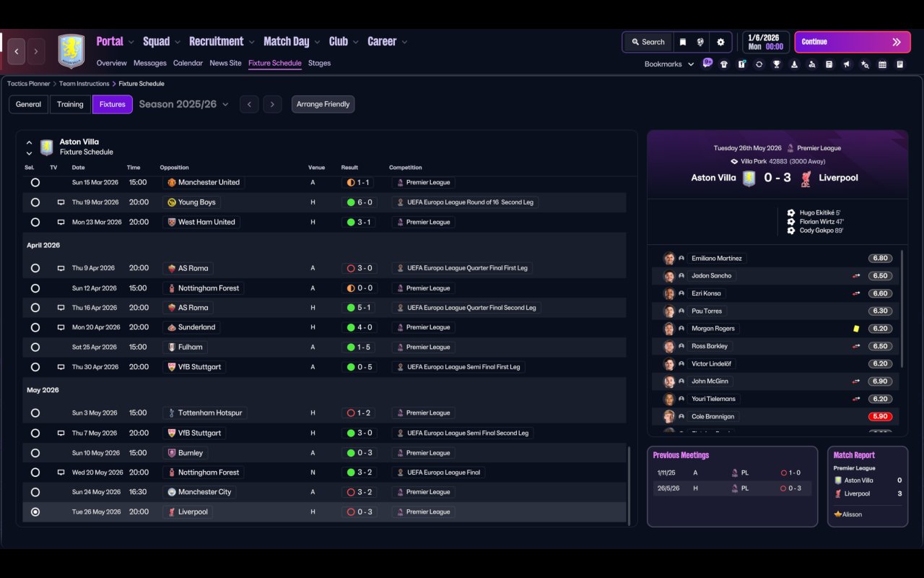Select the Thu 9 Apr AS Roma radio button

(35, 268)
